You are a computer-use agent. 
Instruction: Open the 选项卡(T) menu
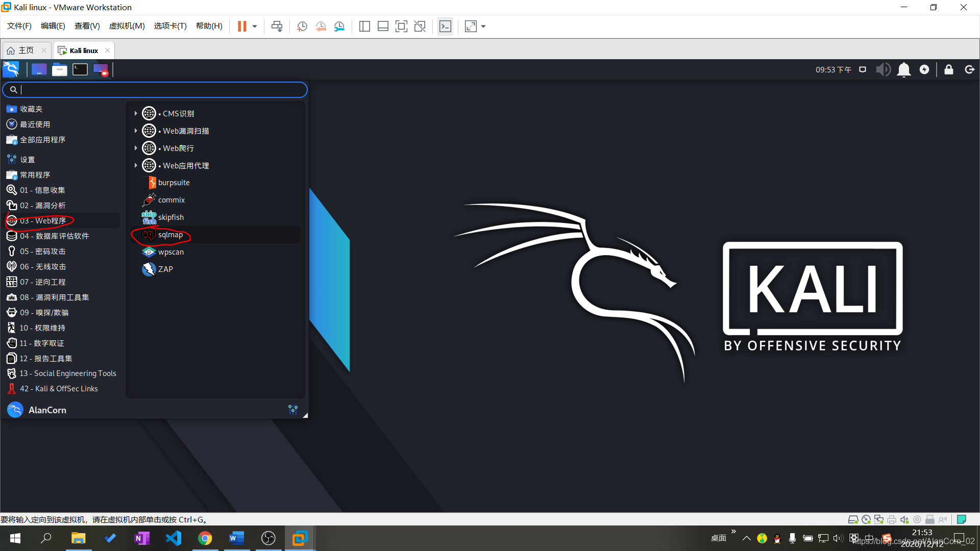click(x=170, y=26)
